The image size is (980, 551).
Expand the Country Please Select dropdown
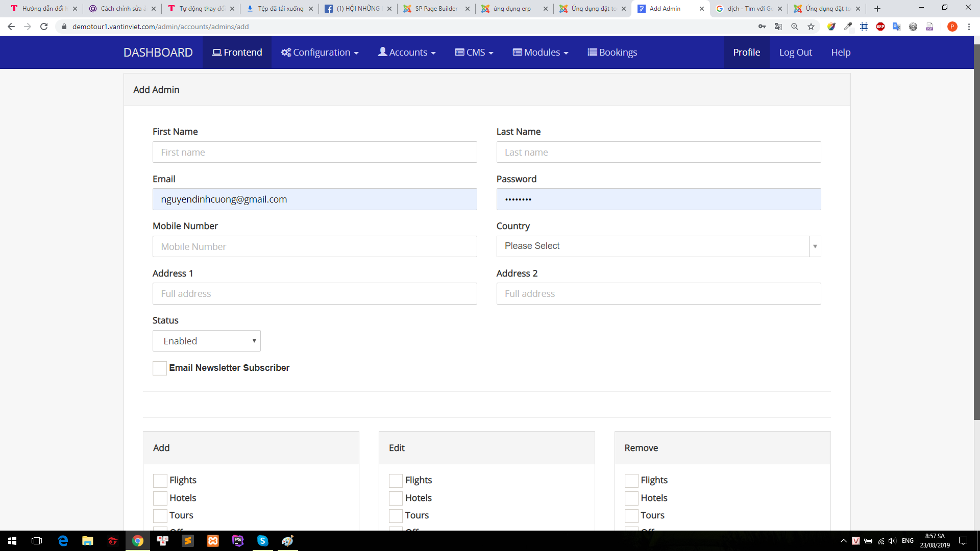tap(658, 246)
